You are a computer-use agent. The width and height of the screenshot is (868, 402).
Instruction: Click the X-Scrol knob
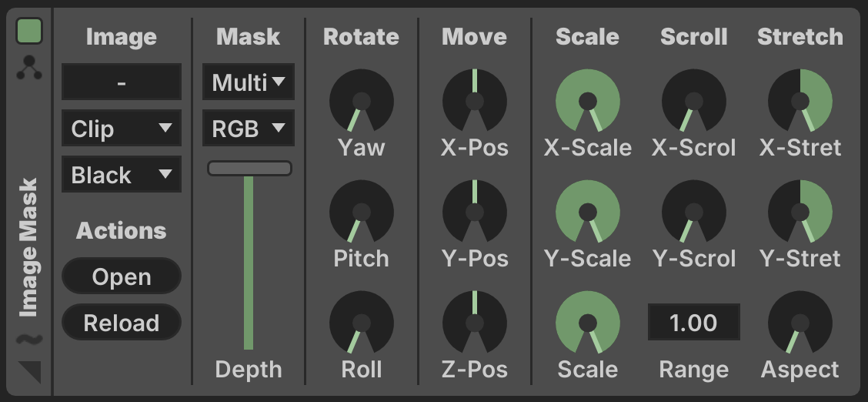(693, 101)
